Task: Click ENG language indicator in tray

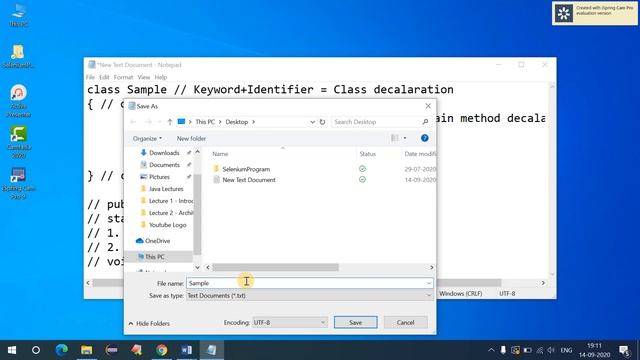Action: (566, 350)
